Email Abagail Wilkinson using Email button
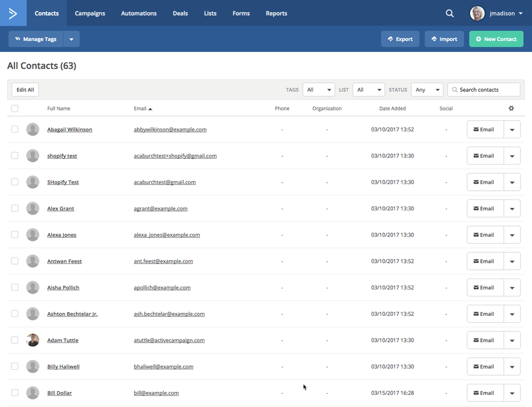The height and width of the screenshot is (407, 532). pos(485,130)
